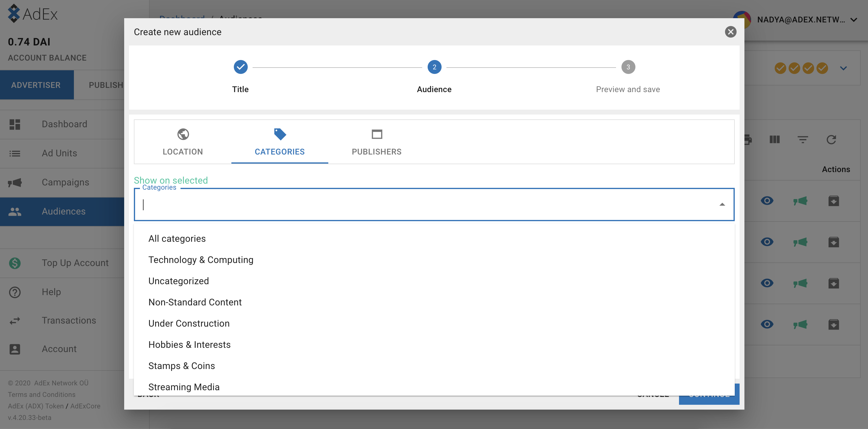Pick Hobbies & Interests category
868x429 pixels.
click(434, 345)
